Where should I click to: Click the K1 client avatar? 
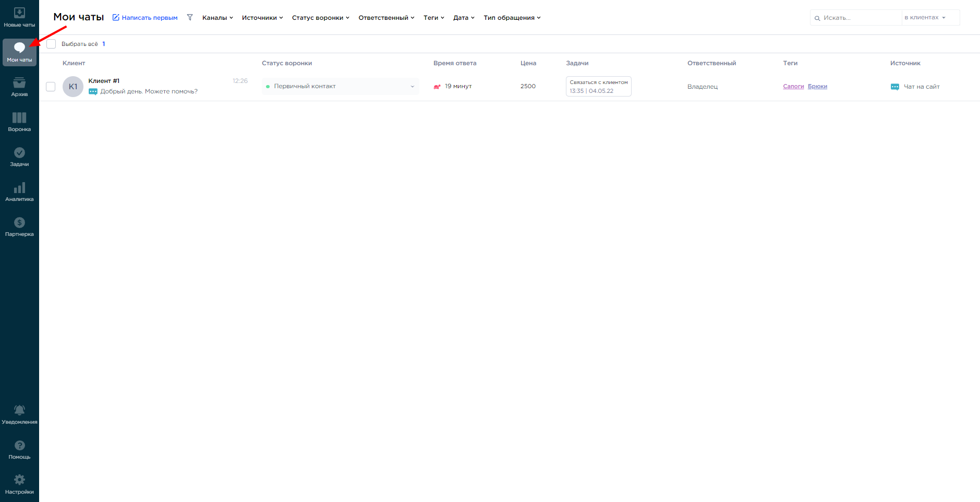(73, 87)
